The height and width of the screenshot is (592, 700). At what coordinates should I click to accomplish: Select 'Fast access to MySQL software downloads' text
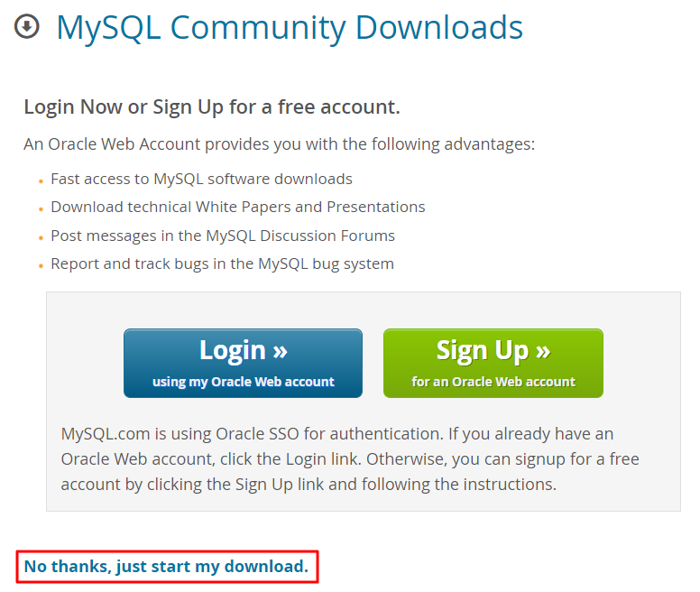point(201,179)
